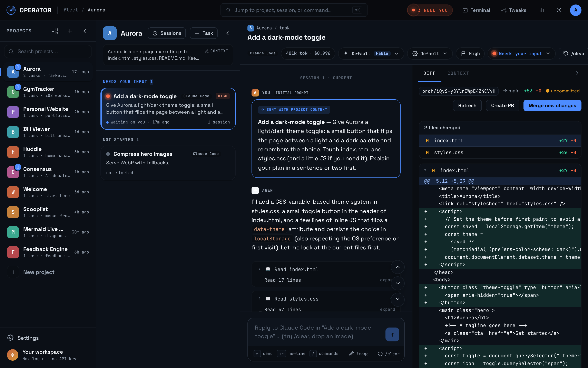
Task: Add a new project with plus icon
Action: click(x=70, y=31)
